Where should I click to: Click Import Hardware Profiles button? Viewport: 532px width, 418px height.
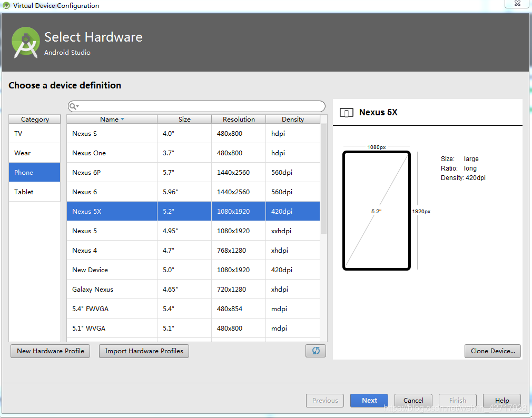(144, 351)
